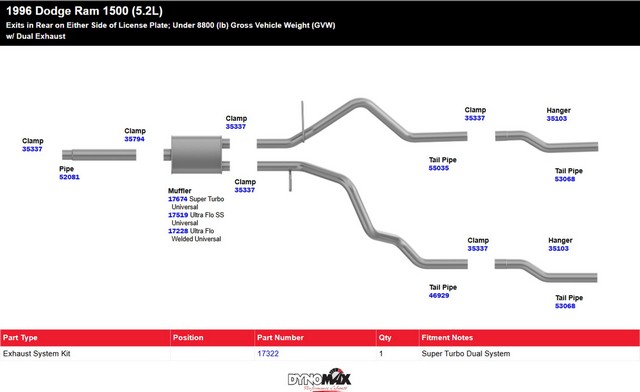Viewport: 640px width, 392px height.
Task: Click lower tail pipe 46929 image
Action: pos(362,215)
